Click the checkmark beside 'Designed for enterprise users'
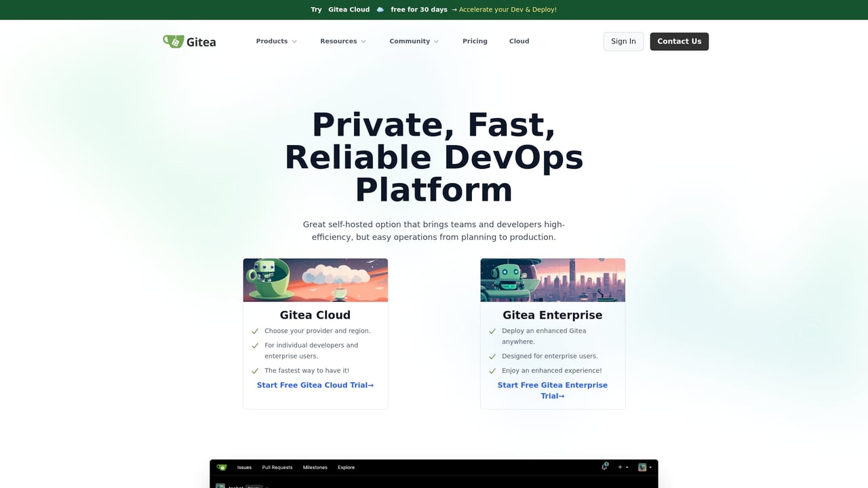The height and width of the screenshot is (488, 868). tap(492, 356)
